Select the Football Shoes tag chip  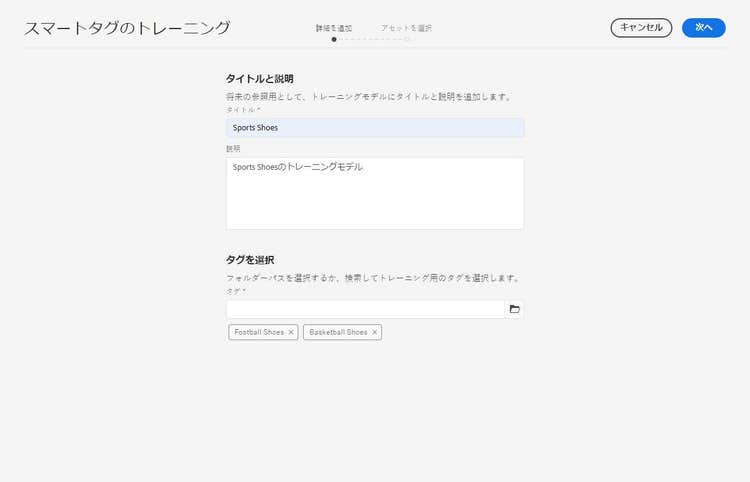(x=259, y=332)
